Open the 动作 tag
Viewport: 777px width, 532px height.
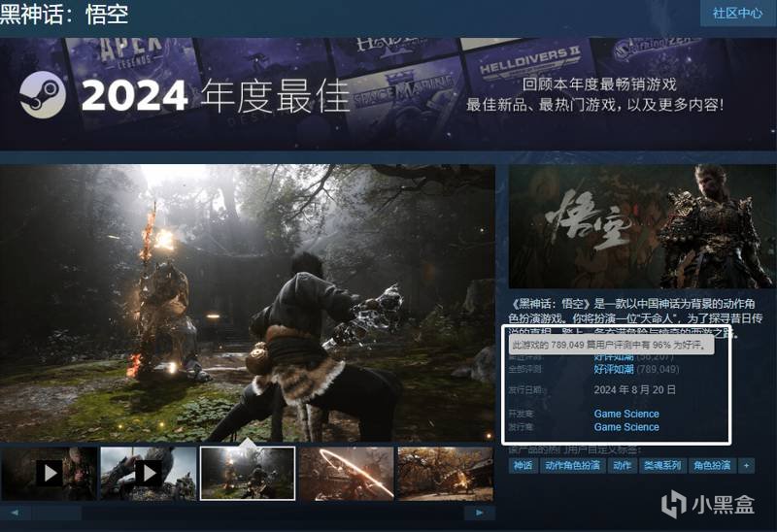[x=622, y=466]
